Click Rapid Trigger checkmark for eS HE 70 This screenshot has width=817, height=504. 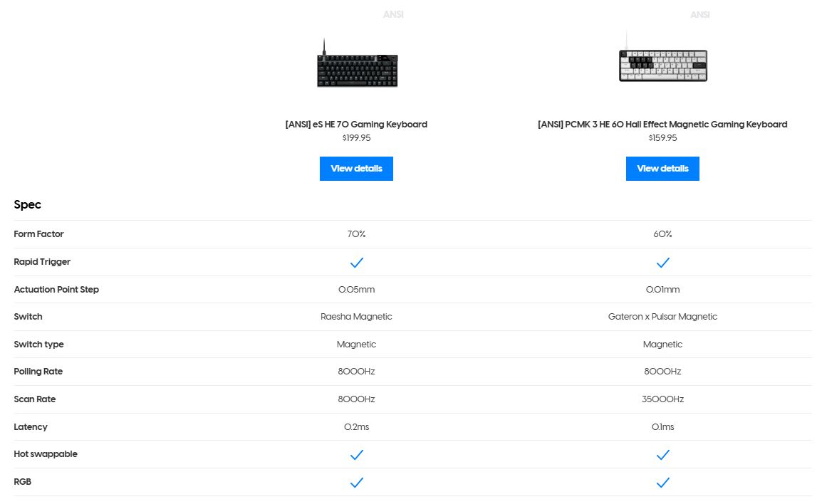click(357, 262)
